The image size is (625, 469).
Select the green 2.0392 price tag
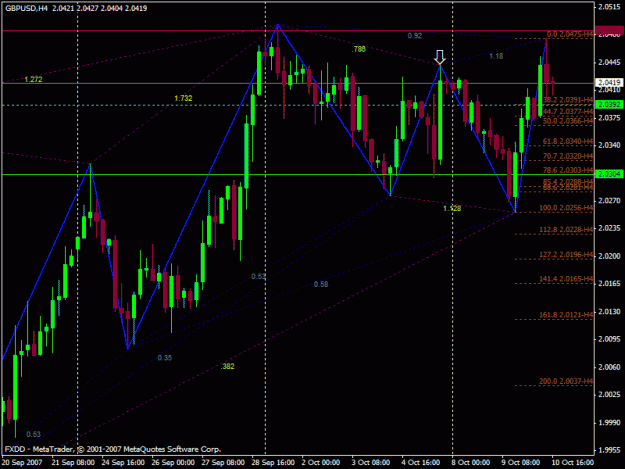[x=609, y=104]
